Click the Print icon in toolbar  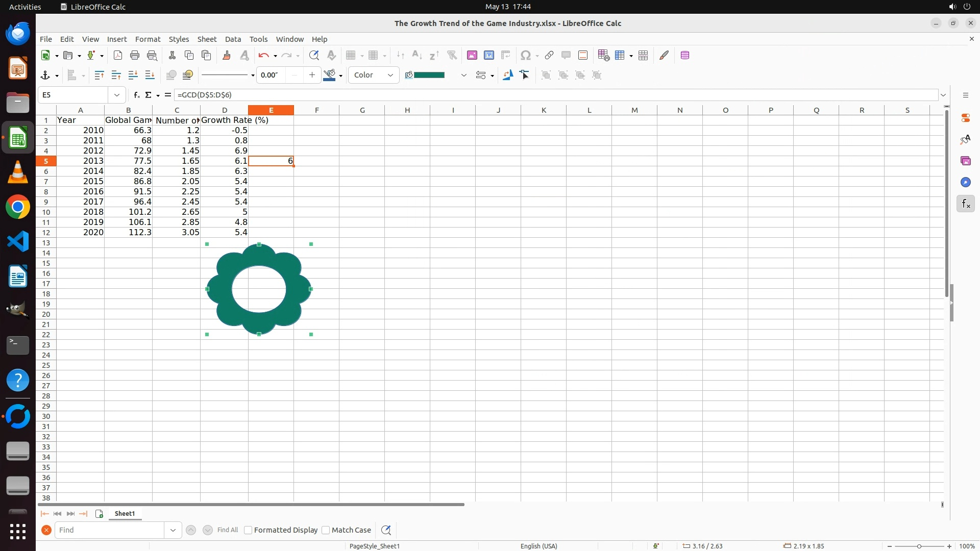tap(135, 56)
